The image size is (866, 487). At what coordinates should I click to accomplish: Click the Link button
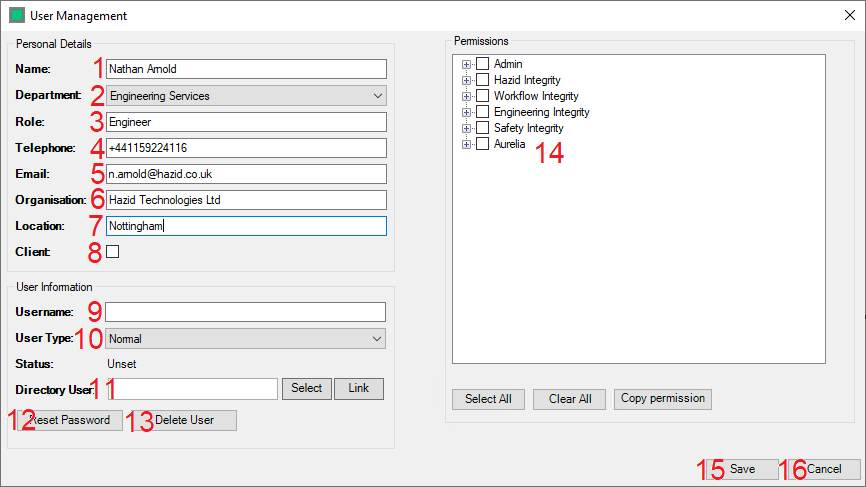[358, 388]
